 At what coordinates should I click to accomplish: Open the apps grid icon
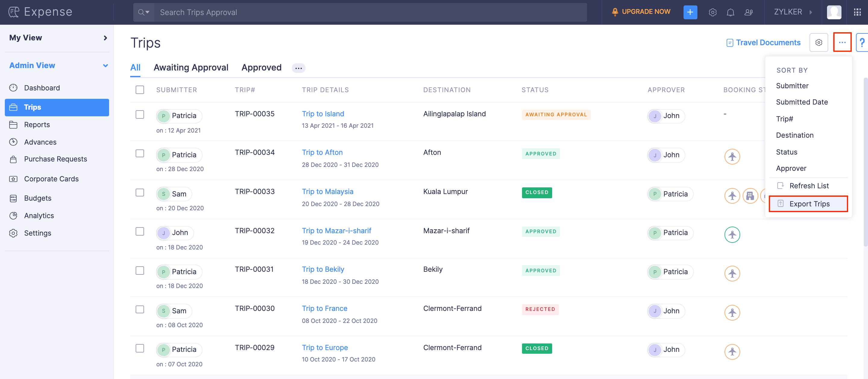click(857, 12)
